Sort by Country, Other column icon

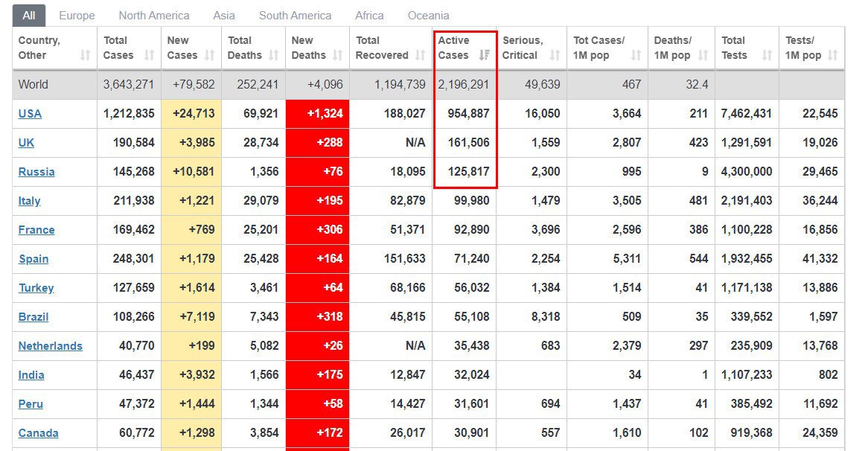click(x=86, y=55)
